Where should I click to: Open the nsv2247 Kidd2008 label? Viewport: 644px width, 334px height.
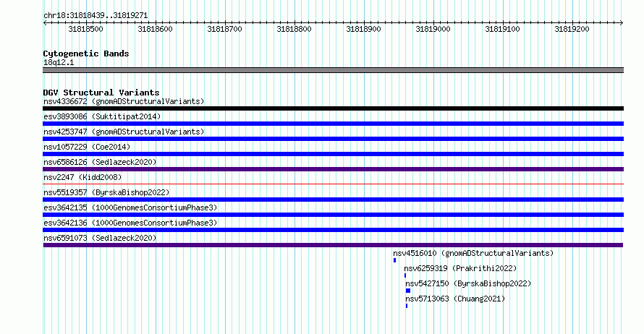82,177
